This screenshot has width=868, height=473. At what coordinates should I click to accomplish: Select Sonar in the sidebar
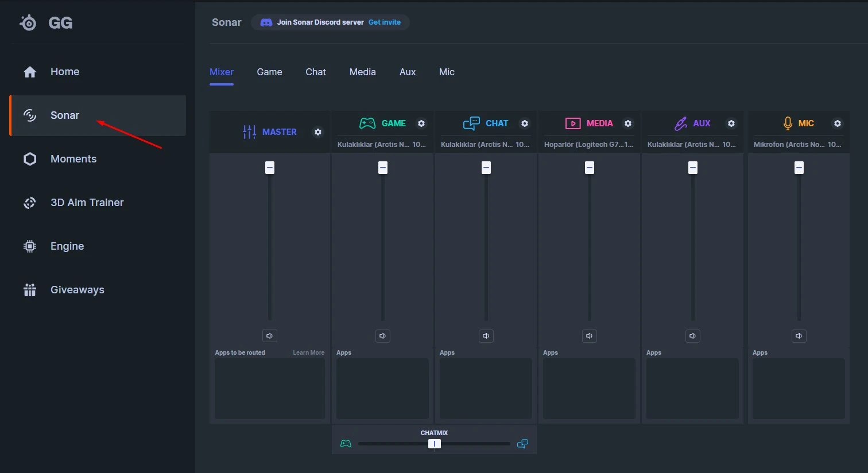pos(98,115)
